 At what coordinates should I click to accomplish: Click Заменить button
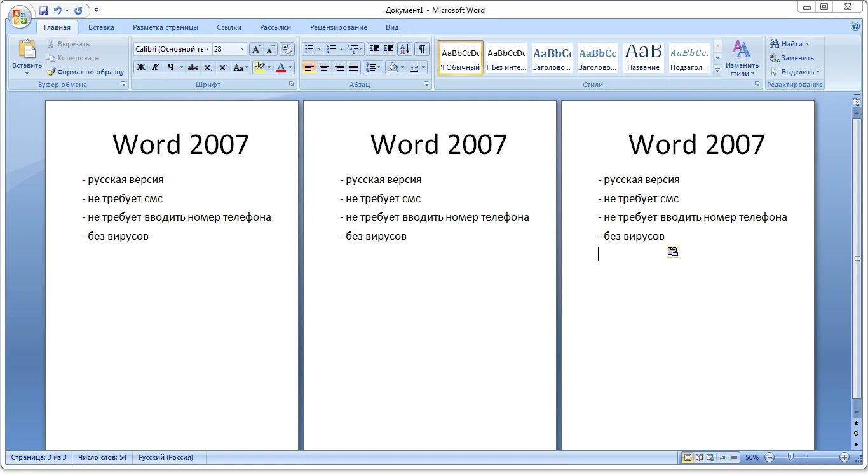coord(792,58)
